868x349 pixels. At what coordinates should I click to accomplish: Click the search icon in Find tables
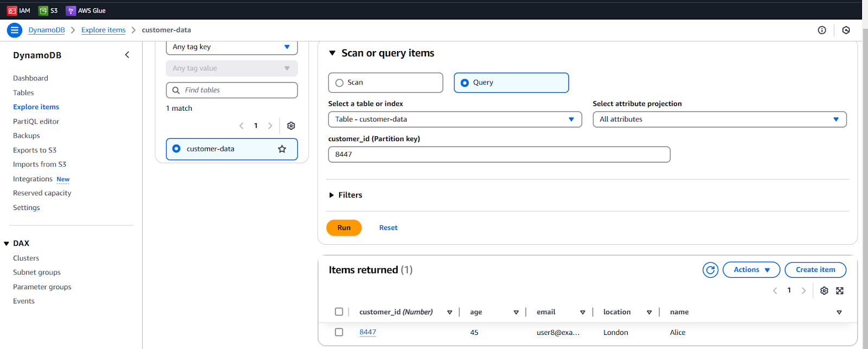point(176,90)
